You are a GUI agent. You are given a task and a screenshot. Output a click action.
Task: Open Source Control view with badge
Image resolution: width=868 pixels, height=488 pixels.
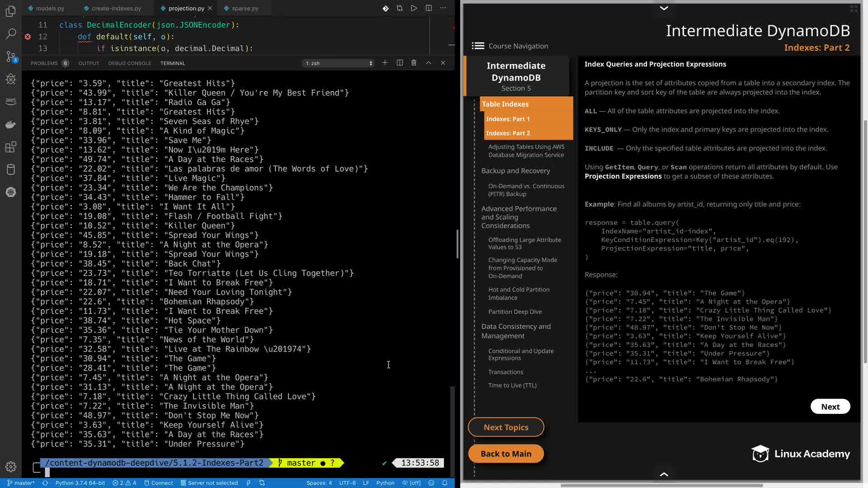[x=11, y=56]
